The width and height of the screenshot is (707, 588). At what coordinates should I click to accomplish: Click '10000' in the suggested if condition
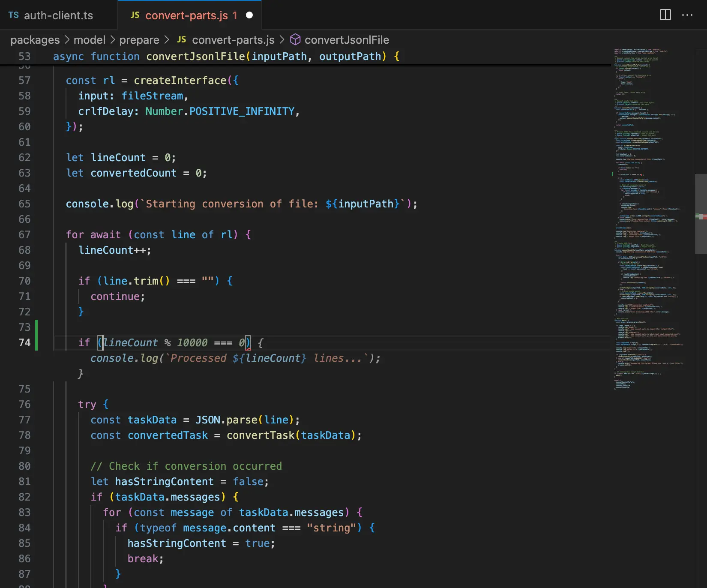pos(192,343)
